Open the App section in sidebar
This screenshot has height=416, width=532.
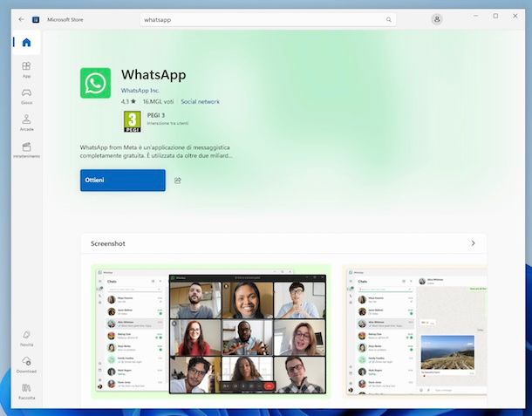point(26,70)
